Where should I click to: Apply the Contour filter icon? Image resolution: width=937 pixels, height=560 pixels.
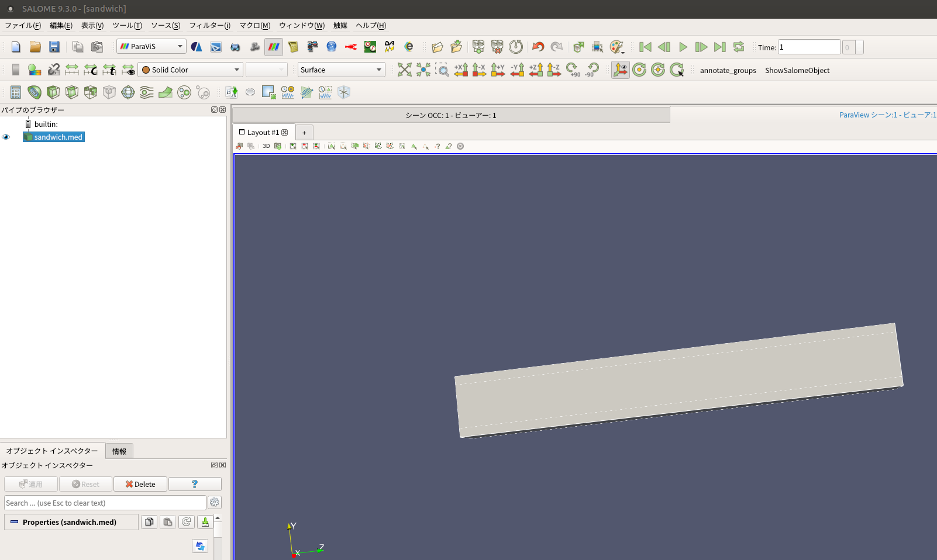point(35,92)
